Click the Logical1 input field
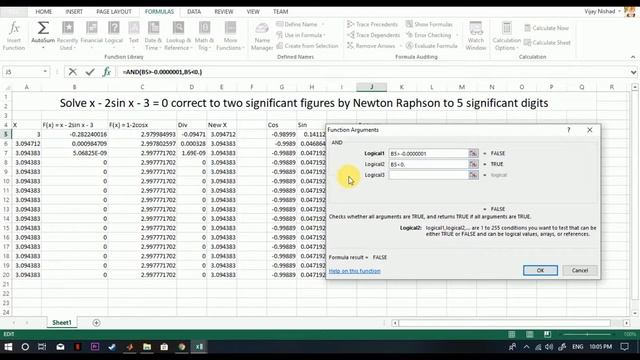This screenshot has height=360, width=640. (x=428, y=153)
